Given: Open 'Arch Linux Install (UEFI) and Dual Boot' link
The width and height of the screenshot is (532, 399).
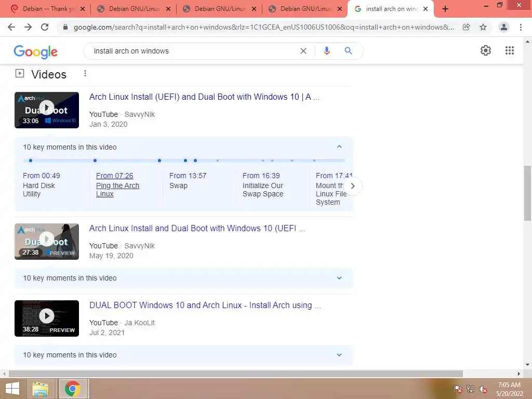Looking at the screenshot, I should [x=204, y=97].
